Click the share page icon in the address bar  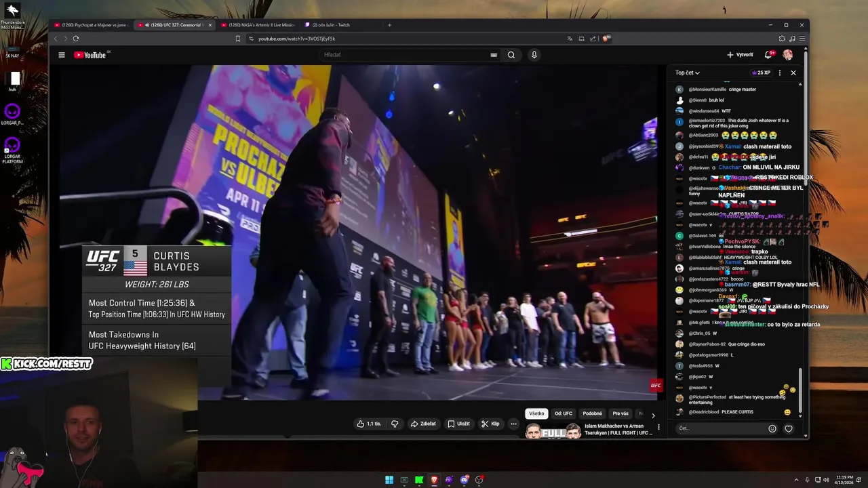point(593,39)
